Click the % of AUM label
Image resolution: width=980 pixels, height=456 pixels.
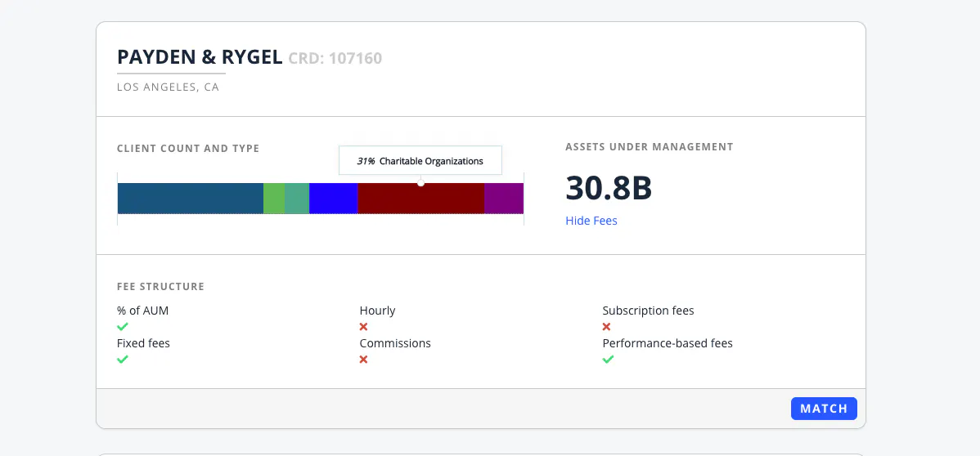coord(142,311)
